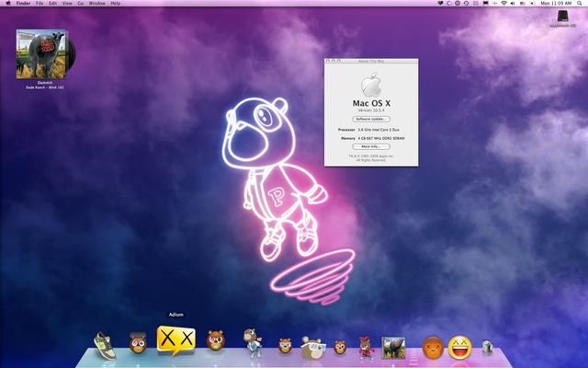Open the Finder menu
Image resolution: width=588 pixels, height=368 pixels.
[23, 3]
